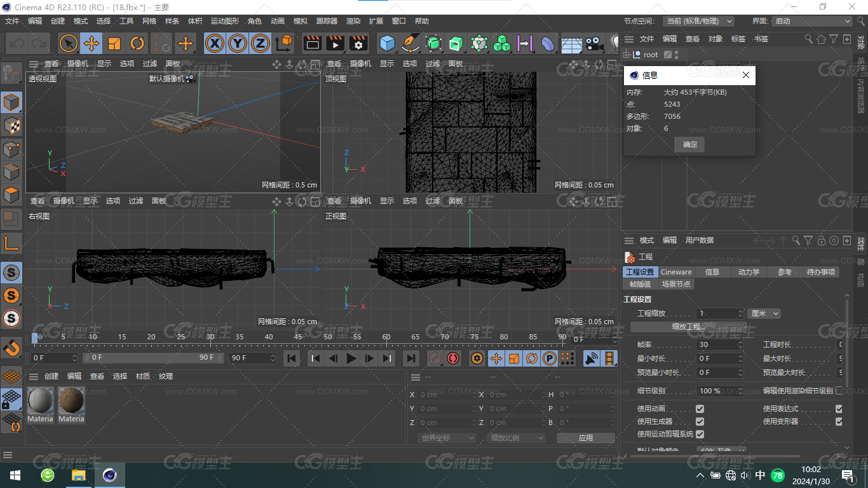Open the 渲染 menu

point(353,21)
